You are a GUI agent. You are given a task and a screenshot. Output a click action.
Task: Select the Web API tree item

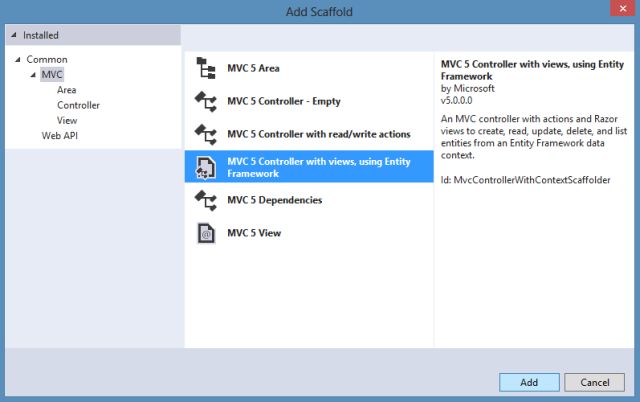pos(60,135)
